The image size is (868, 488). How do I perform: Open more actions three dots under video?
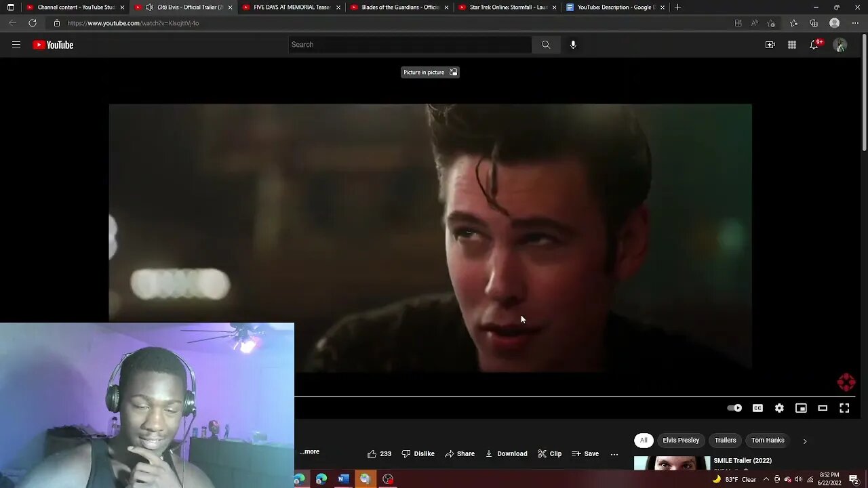[614, 454]
